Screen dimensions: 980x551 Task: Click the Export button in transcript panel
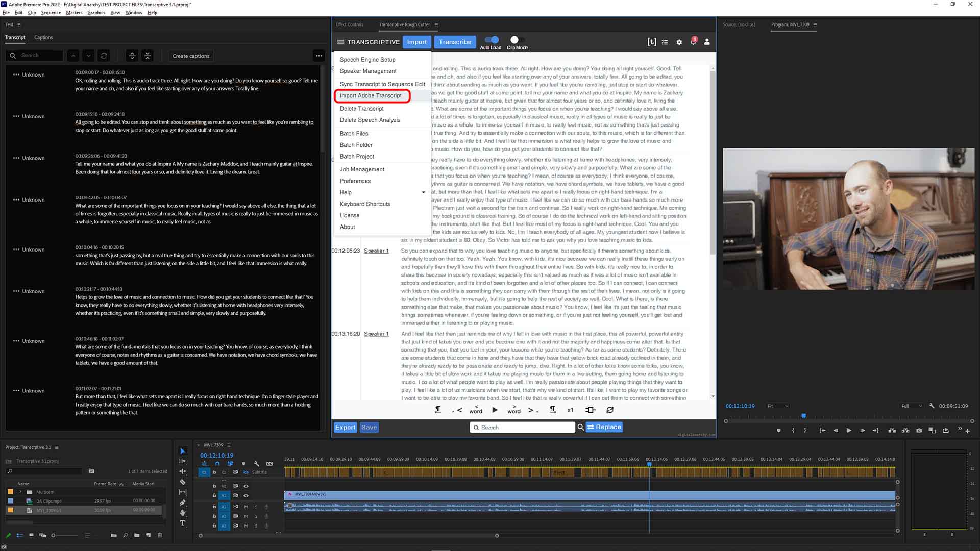click(x=345, y=427)
